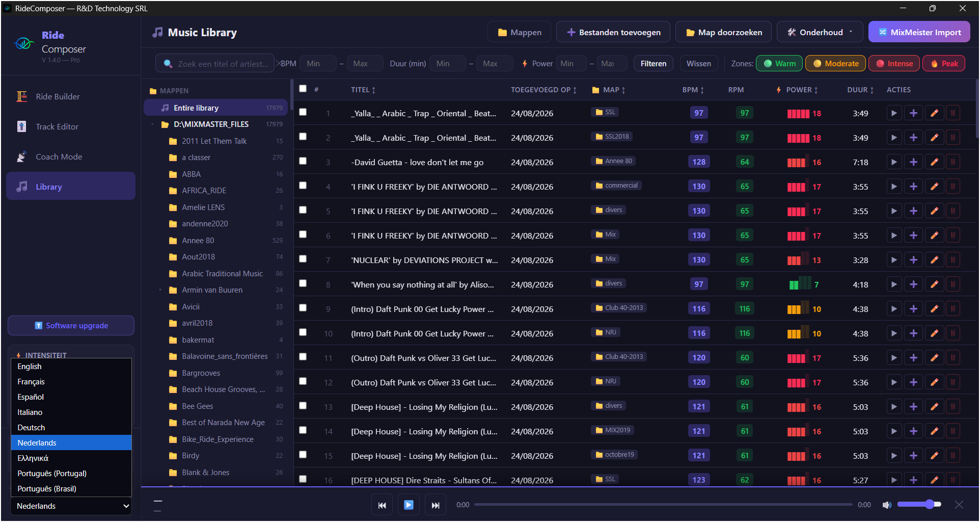Play track 15 Losing My Religion
Screen dimensions: 980x522
[893, 456]
